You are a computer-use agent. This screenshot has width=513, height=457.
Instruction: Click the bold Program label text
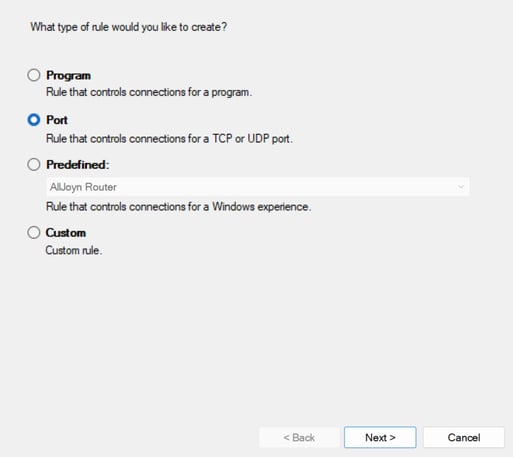tap(68, 75)
